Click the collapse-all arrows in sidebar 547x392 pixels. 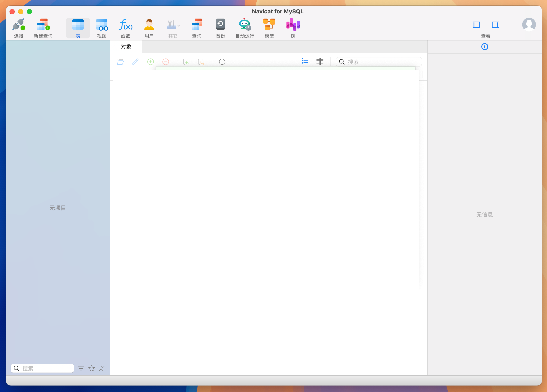point(102,368)
